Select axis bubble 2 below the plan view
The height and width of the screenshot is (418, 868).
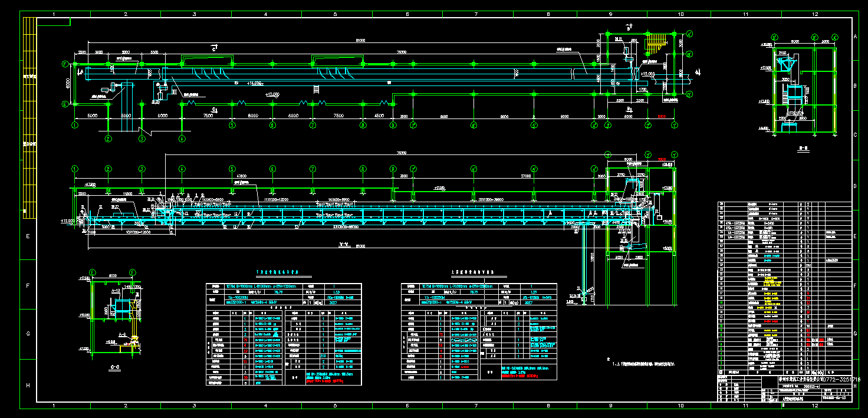click(x=108, y=139)
